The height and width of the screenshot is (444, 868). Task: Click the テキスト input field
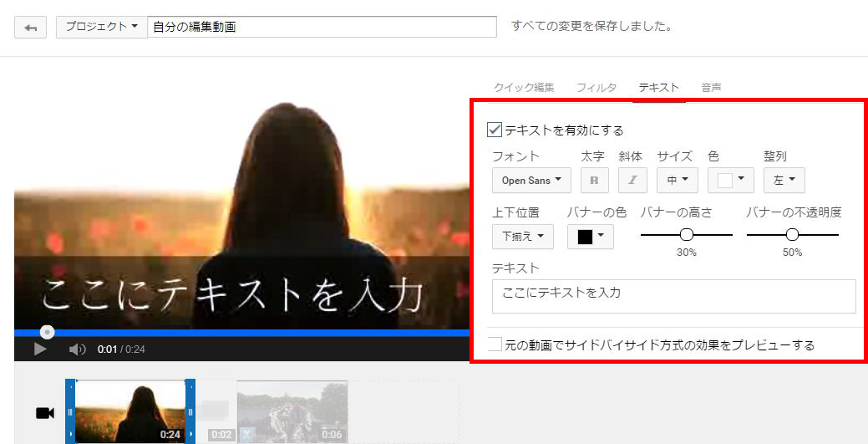point(673,296)
